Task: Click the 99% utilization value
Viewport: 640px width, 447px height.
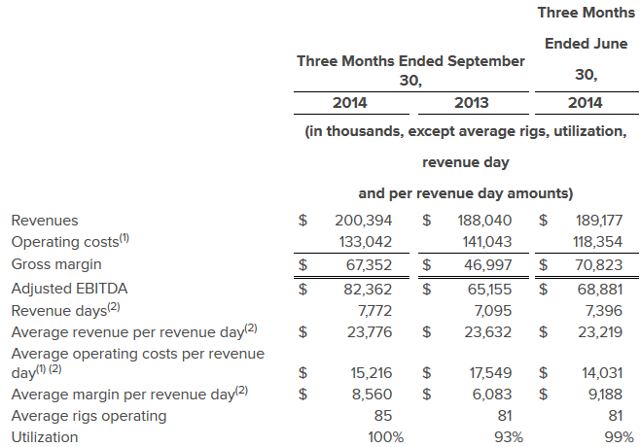Action: coord(619,438)
